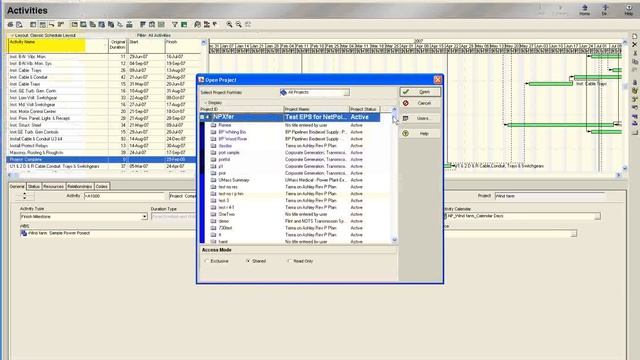Click the Gantt chart scroll-right arrow
Screen dimensions: 640x360
(618, 175)
